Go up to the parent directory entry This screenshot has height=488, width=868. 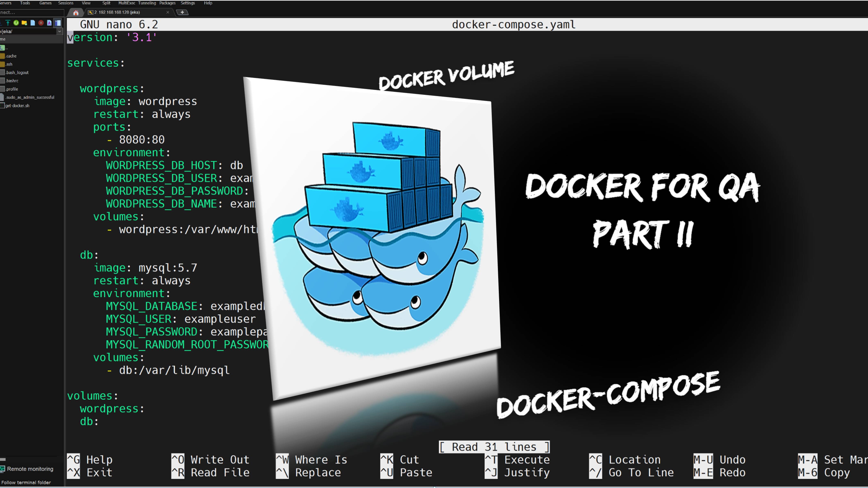point(4,47)
